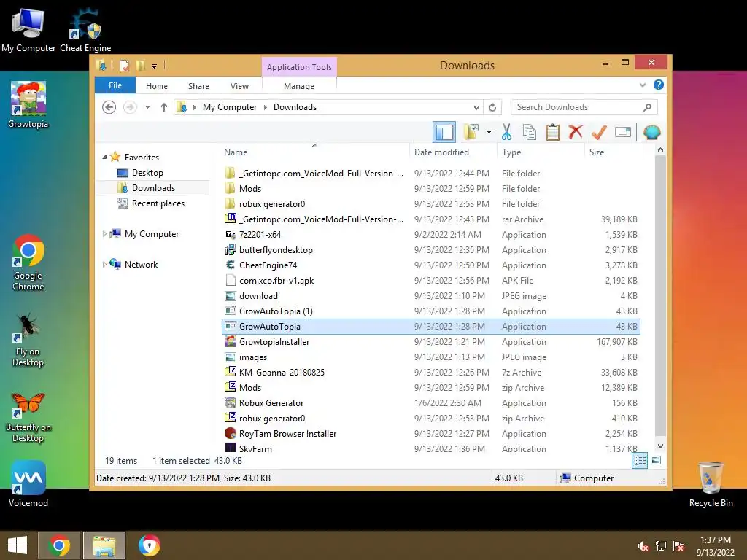Open the new folder icon dropdown arrow
The image size is (747, 560).
click(489, 132)
